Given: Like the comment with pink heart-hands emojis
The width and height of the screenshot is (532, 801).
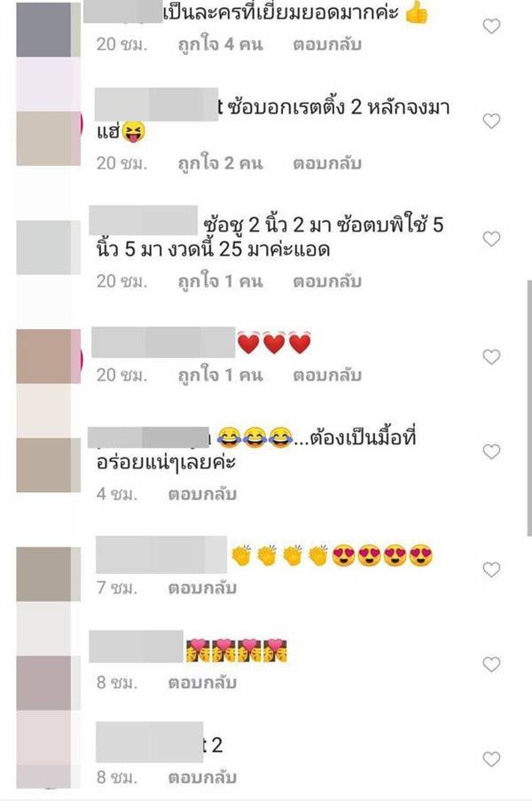Looking at the screenshot, I should click(x=491, y=664).
